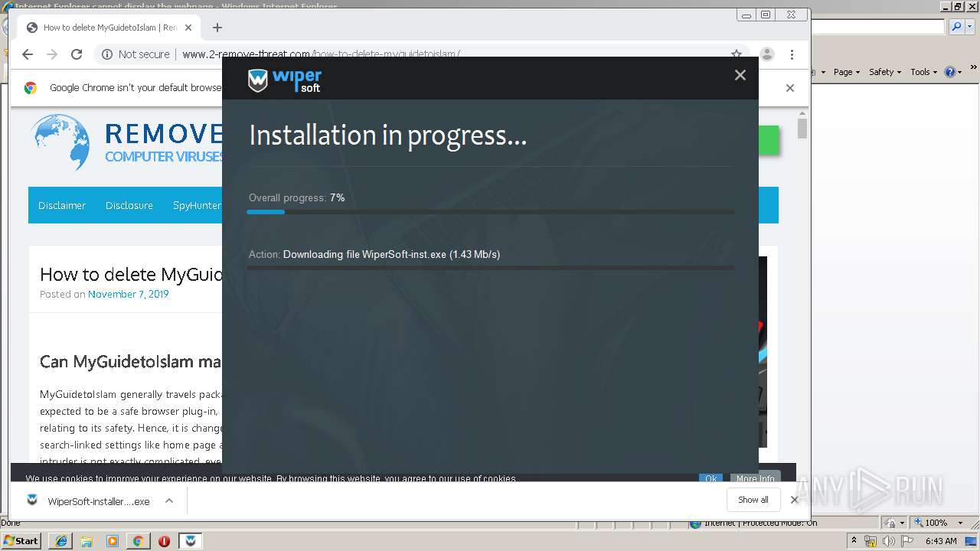980x551 pixels.
Task: Click the WiperSoft shield logo
Action: click(258, 80)
